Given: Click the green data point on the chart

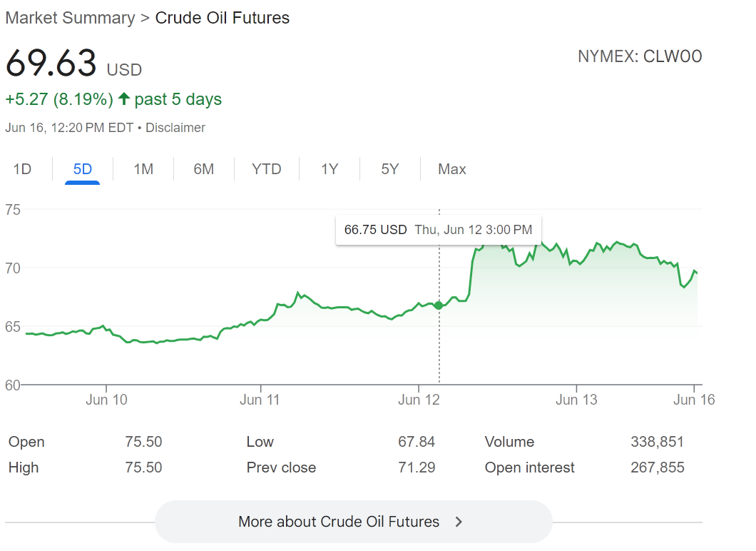Looking at the screenshot, I should 439,305.
